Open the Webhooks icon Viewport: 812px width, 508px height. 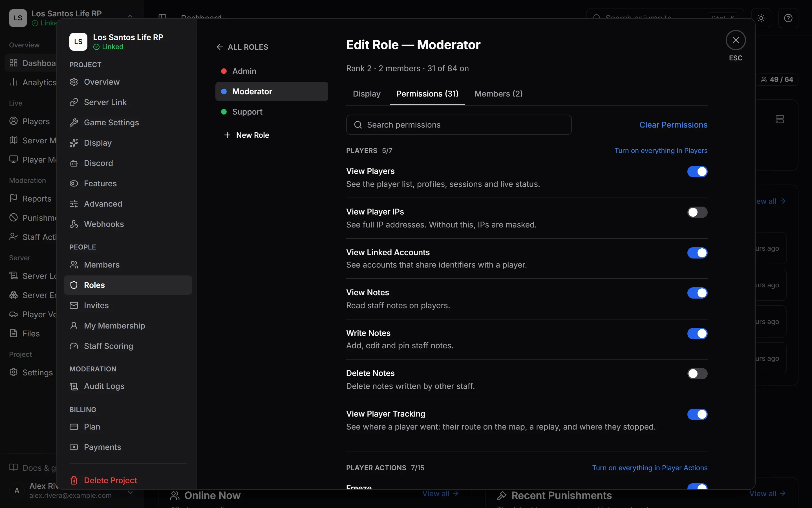(74, 224)
